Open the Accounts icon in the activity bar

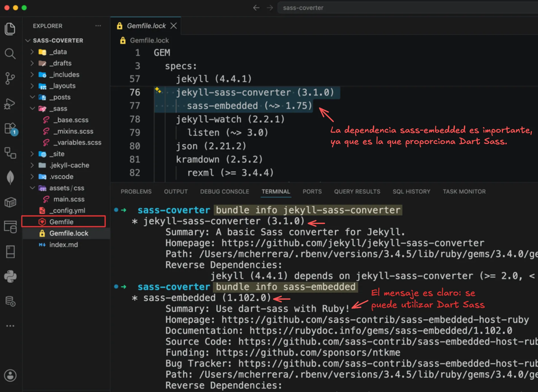[x=10, y=376]
